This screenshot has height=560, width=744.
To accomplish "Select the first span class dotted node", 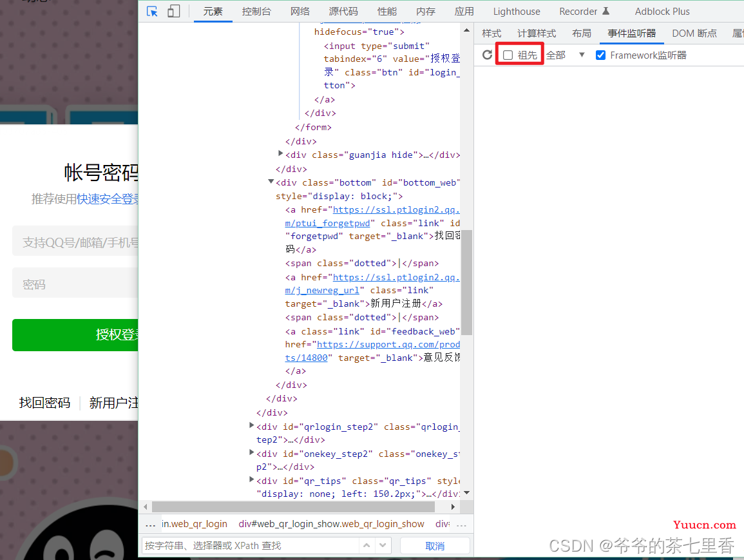I will coord(361,263).
